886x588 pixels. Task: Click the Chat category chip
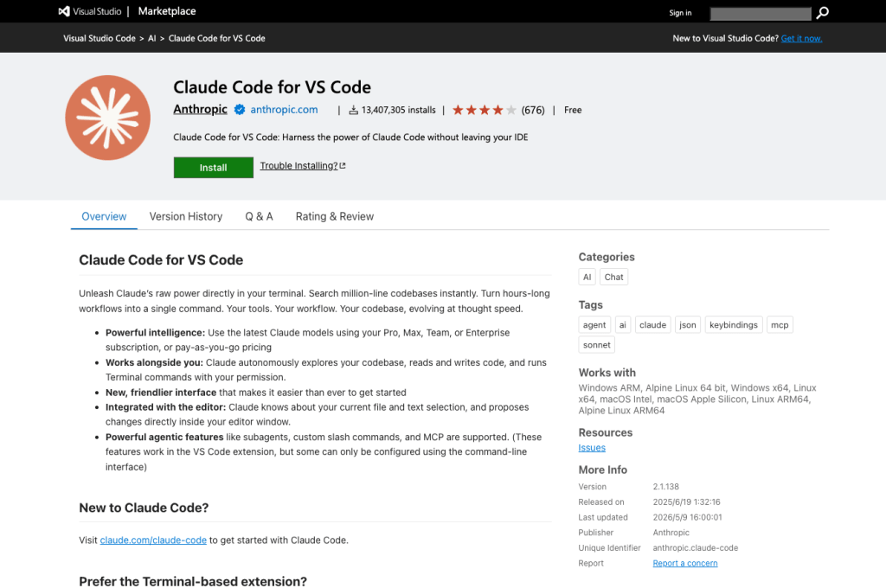(613, 277)
